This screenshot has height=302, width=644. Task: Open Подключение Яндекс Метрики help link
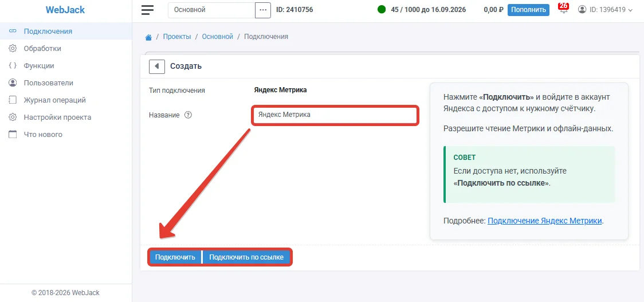[545, 221]
